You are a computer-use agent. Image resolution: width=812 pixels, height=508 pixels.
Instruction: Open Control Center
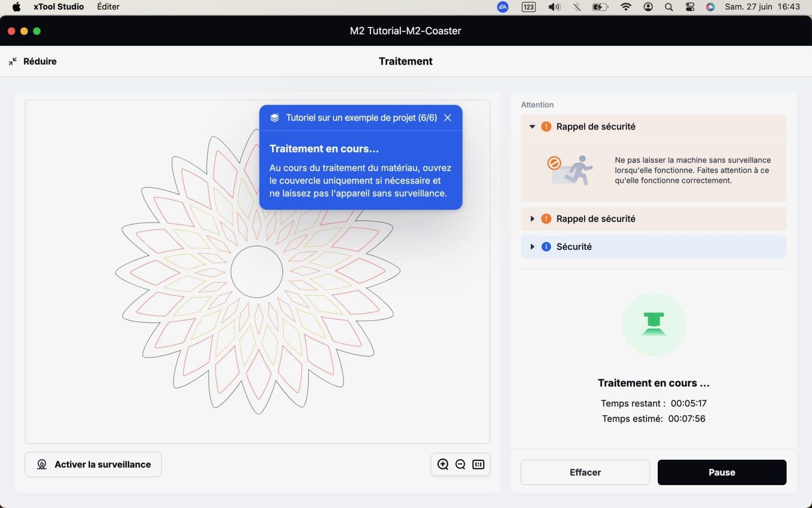[690, 7]
